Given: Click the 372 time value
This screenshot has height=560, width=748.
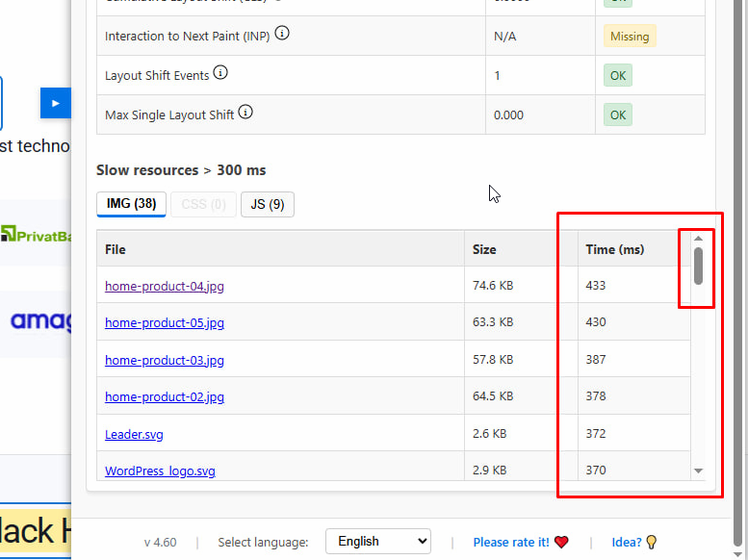Looking at the screenshot, I should click(x=596, y=434).
